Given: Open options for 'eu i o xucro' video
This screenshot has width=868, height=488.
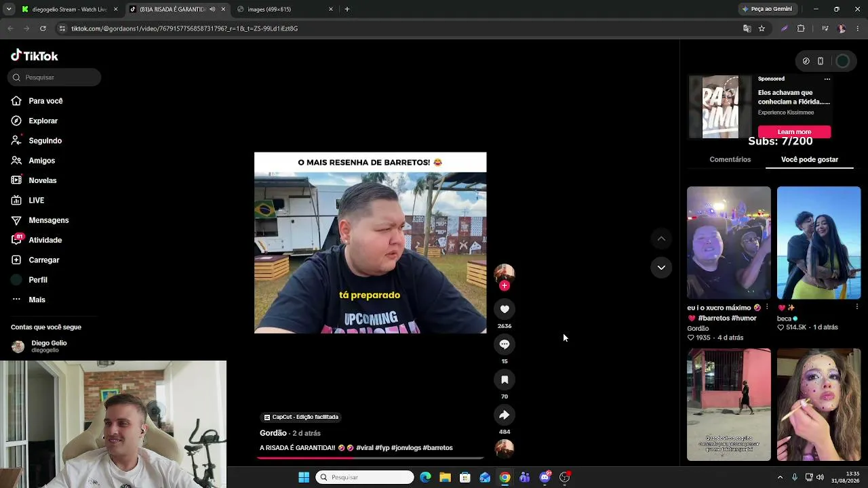Looking at the screenshot, I should (x=767, y=307).
